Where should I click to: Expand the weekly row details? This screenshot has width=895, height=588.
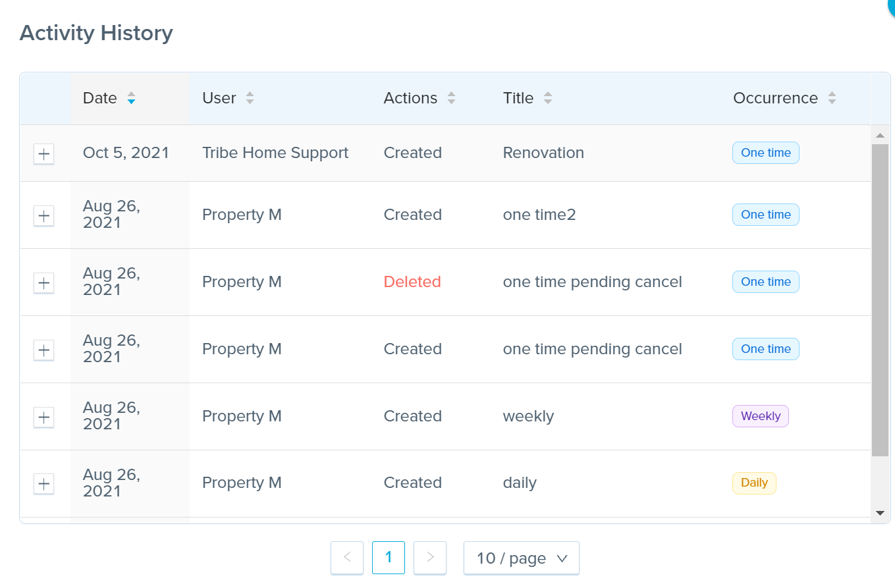pos(43,417)
